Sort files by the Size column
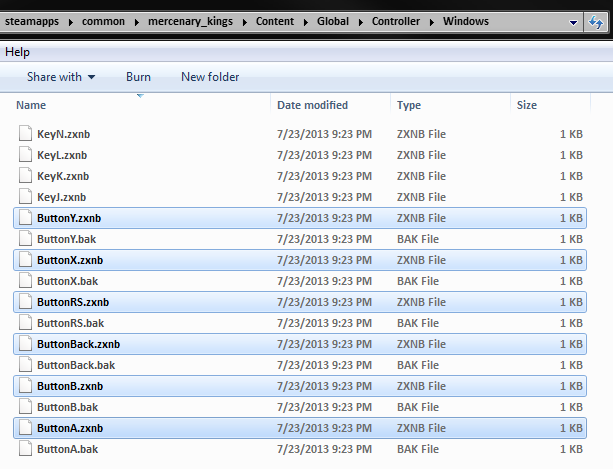Image resolution: width=613 pixels, height=469 pixels. click(x=527, y=105)
